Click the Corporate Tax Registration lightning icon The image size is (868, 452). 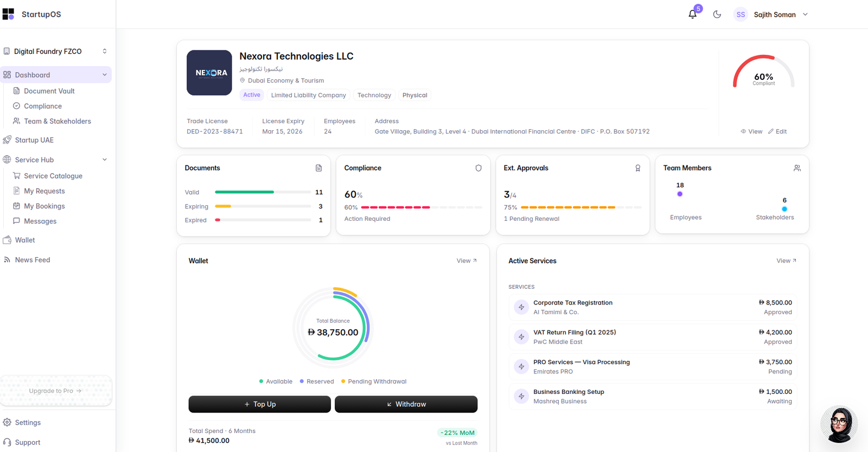[521, 307]
